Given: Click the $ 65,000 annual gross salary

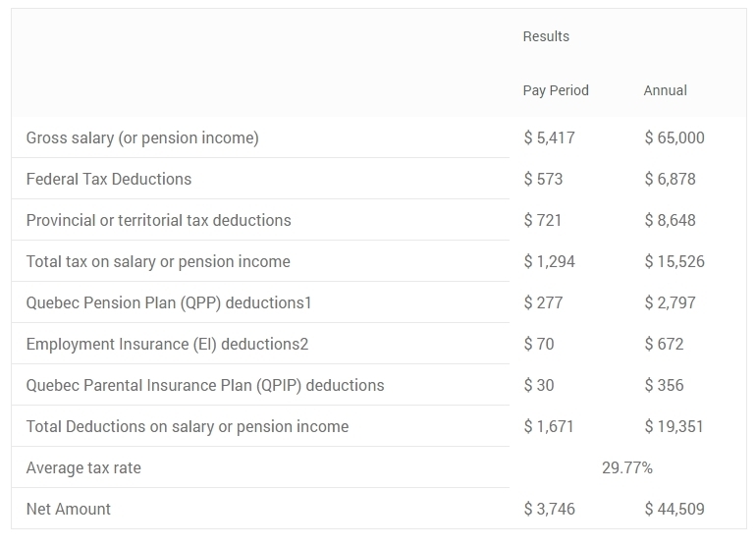Looking at the screenshot, I should pyautogui.click(x=675, y=137).
